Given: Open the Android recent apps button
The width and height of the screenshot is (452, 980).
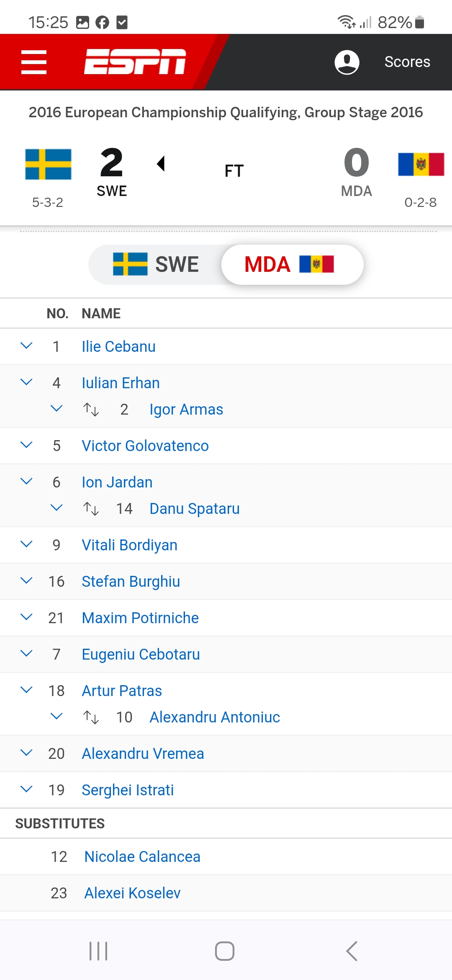Looking at the screenshot, I should (98, 951).
